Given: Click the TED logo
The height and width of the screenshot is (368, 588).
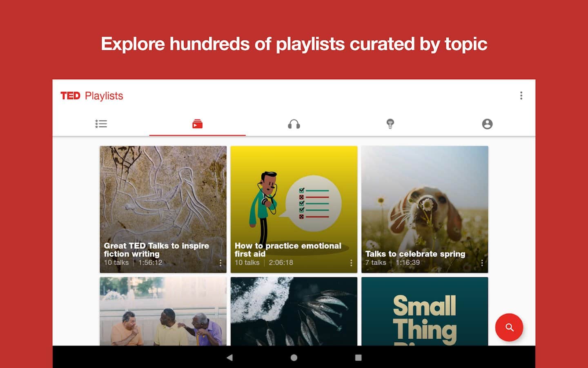Looking at the screenshot, I should pos(70,96).
